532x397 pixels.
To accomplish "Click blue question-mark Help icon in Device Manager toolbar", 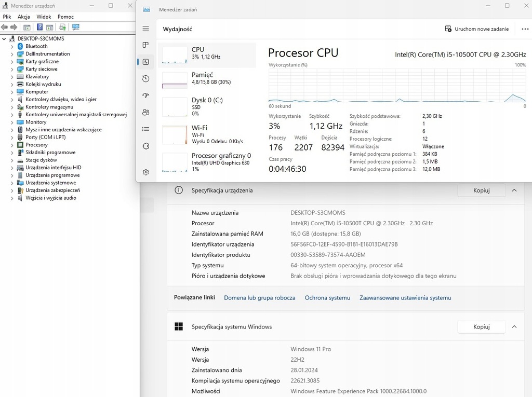I will [x=39, y=27].
